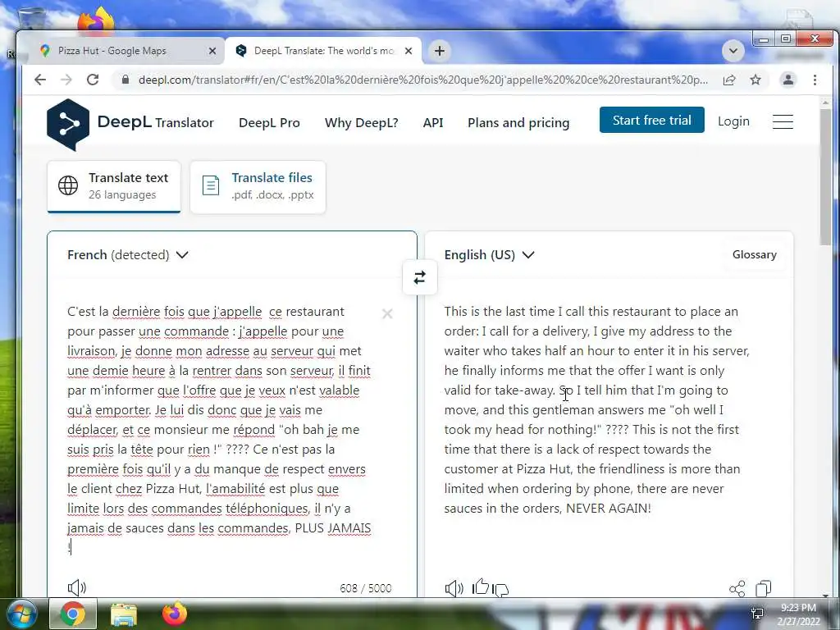Give thumbs down to the translation
The width and height of the screenshot is (840, 630).
point(500,590)
